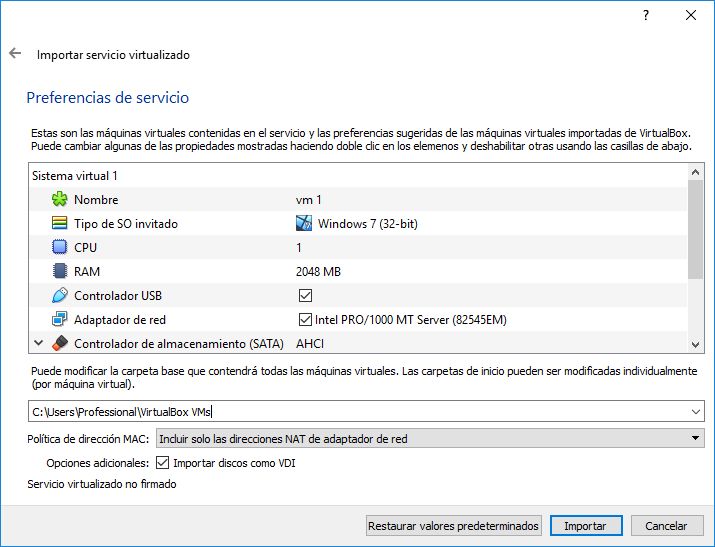Screen dimensions: 715x547
Task: Uncheck the Controlador USB checkbox
Action: [305, 295]
